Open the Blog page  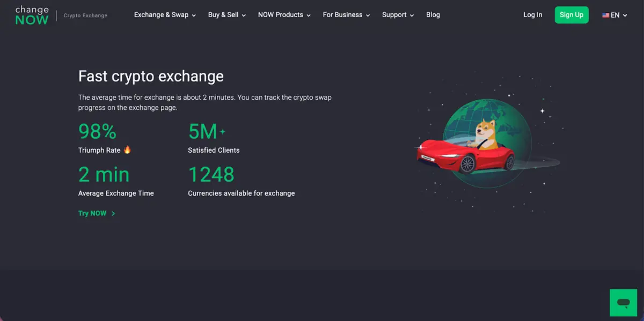pyautogui.click(x=433, y=15)
